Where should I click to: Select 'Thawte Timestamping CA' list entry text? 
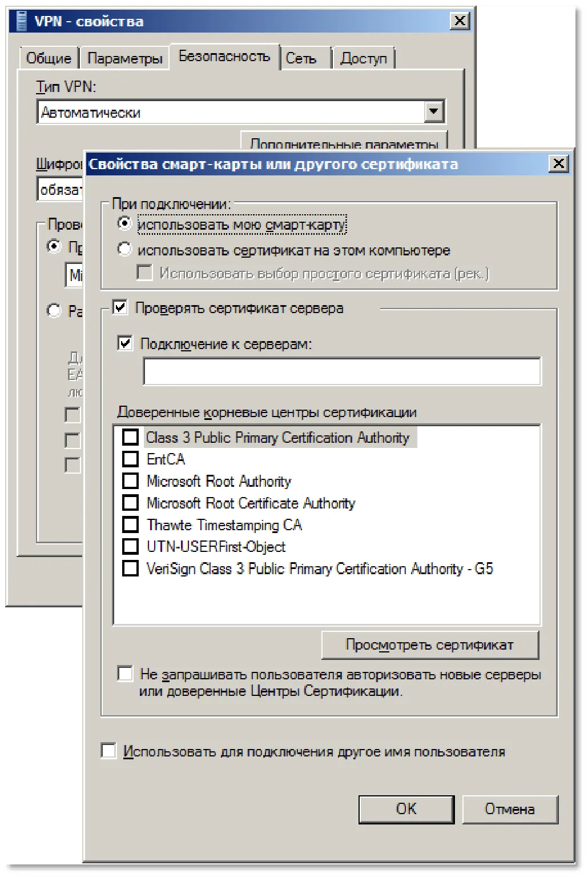pos(224,525)
